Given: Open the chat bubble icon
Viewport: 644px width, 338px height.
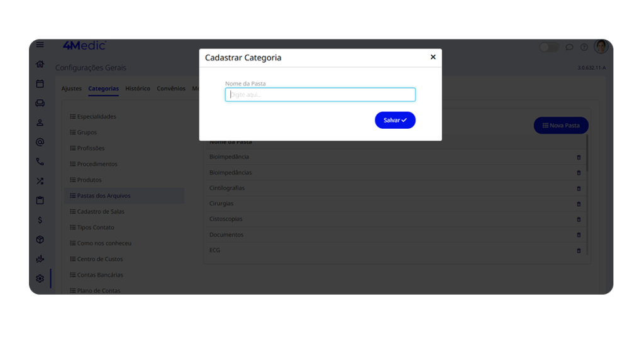Looking at the screenshot, I should pos(569,47).
